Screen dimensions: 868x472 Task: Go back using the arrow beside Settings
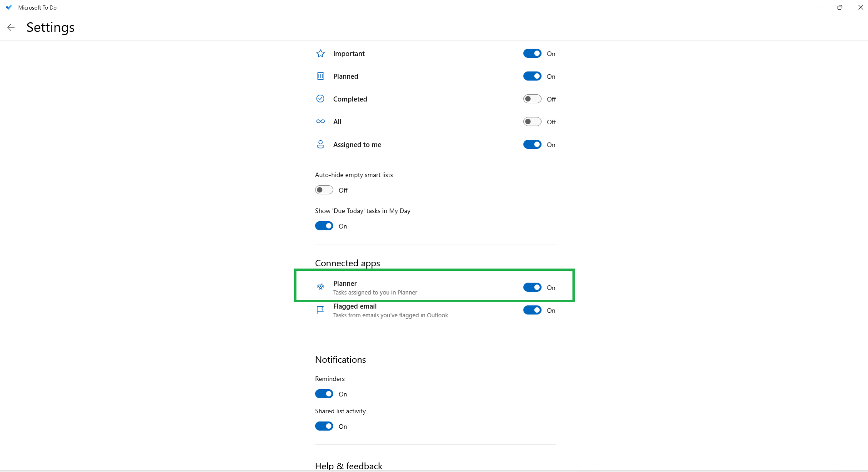[11, 27]
